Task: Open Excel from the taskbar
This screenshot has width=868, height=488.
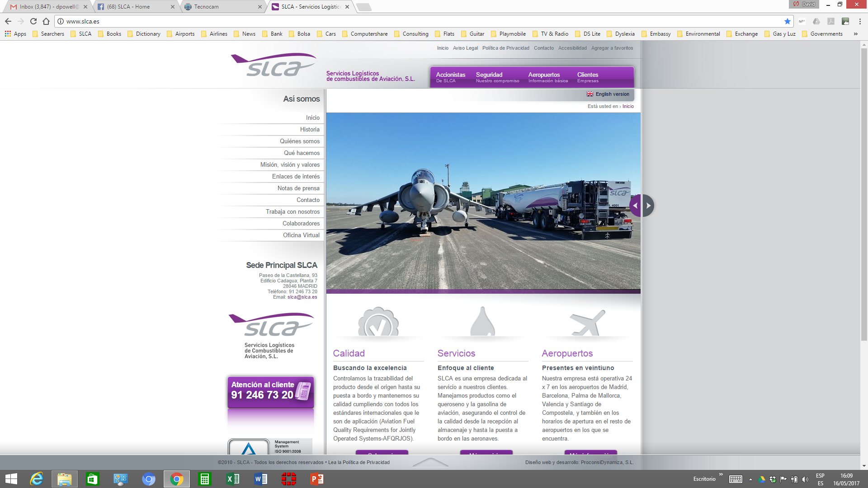Action: pos(233,479)
